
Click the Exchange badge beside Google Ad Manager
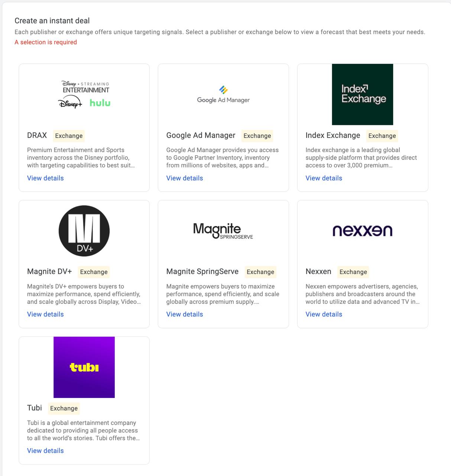[257, 136]
